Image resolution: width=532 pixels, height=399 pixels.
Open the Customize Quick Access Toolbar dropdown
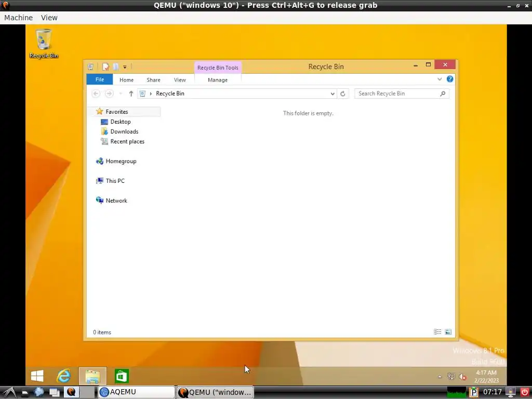pos(125,67)
